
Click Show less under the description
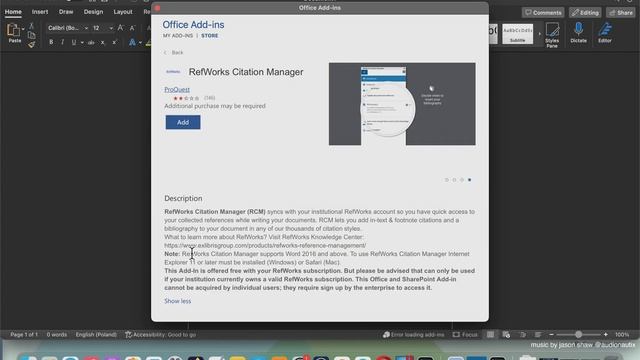178,301
